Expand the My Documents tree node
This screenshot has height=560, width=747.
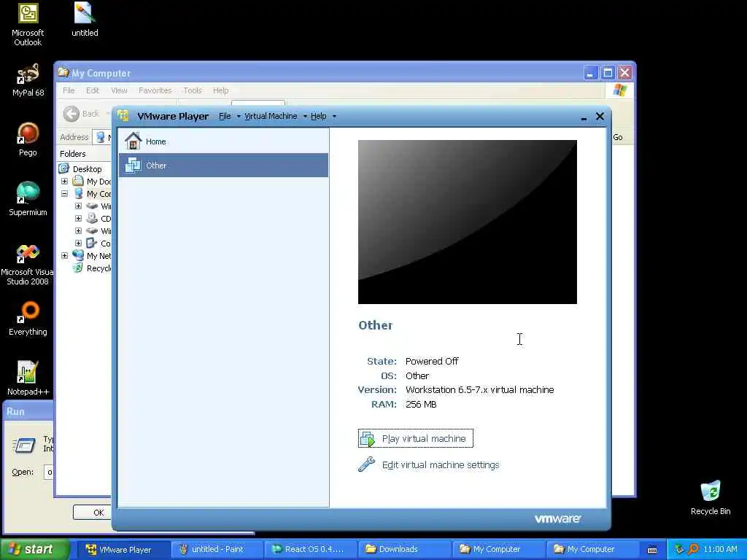tap(64, 182)
